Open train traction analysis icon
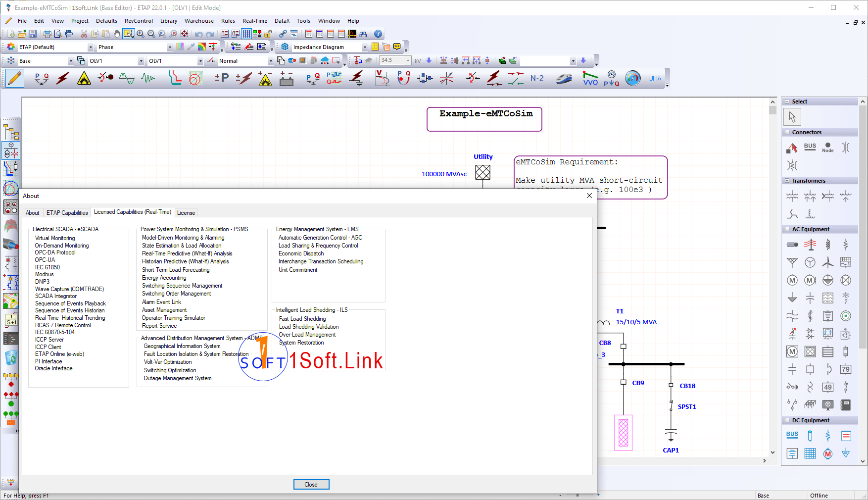 [x=564, y=78]
